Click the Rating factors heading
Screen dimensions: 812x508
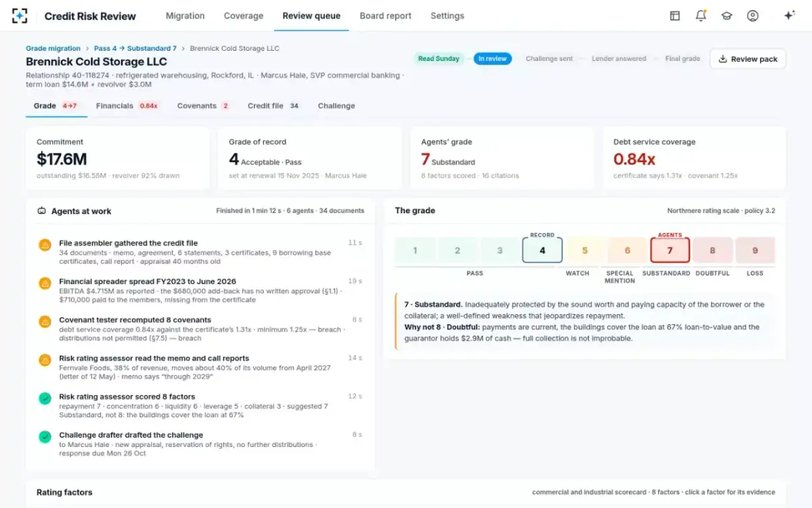click(x=64, y=492)
